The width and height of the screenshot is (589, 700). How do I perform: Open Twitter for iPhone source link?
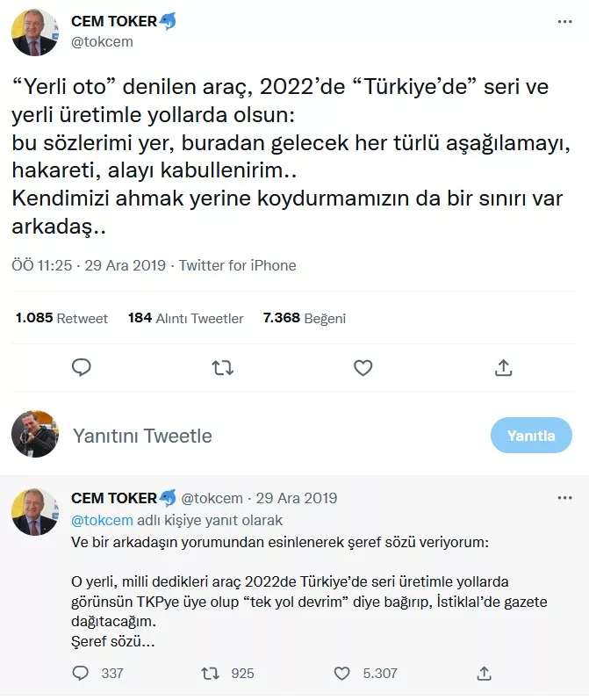237,265
